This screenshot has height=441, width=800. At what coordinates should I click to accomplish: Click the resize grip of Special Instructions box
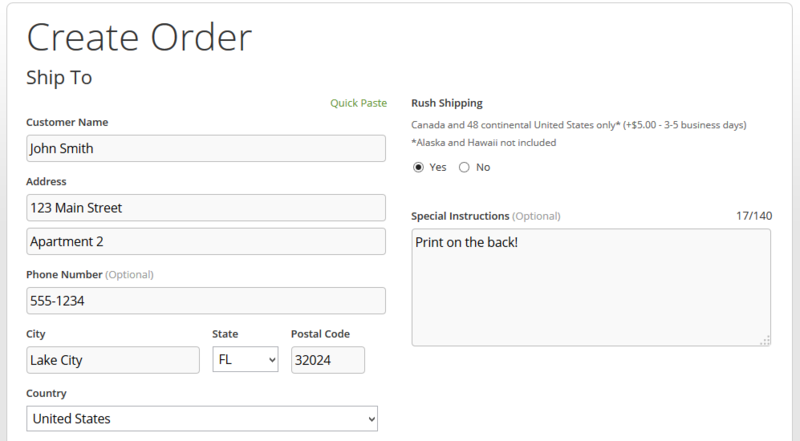(765, 340)
